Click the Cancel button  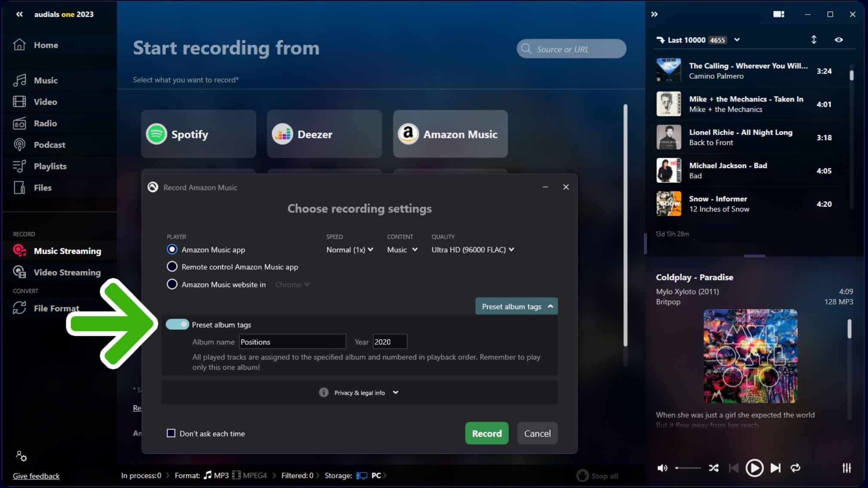pos(537,433)
